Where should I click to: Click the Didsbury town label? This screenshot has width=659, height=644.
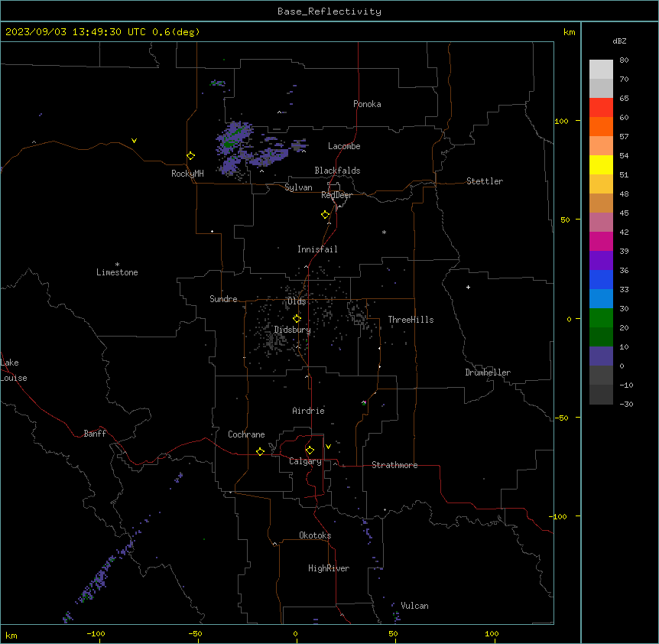coord(293,330)
